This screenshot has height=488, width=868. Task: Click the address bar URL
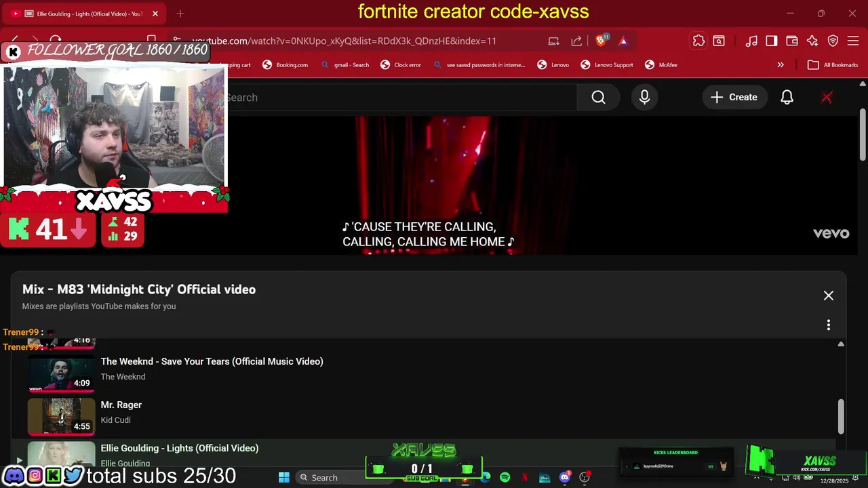click(344, 41)
